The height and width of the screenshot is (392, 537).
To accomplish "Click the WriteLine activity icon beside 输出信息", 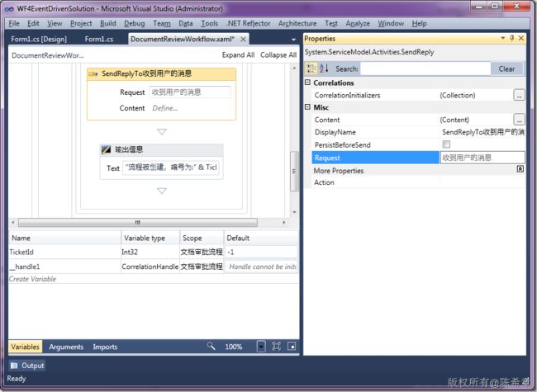I will tap(107, 149).
